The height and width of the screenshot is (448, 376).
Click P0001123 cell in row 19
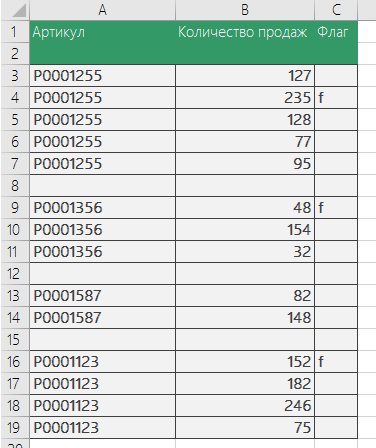point(102,427)
